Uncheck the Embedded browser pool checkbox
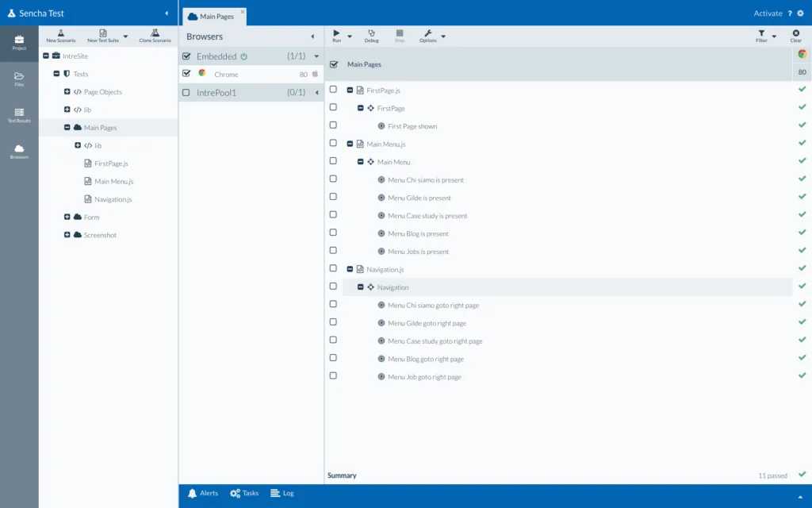The width and height of the screenshot is (812, 508). [186, 56]
